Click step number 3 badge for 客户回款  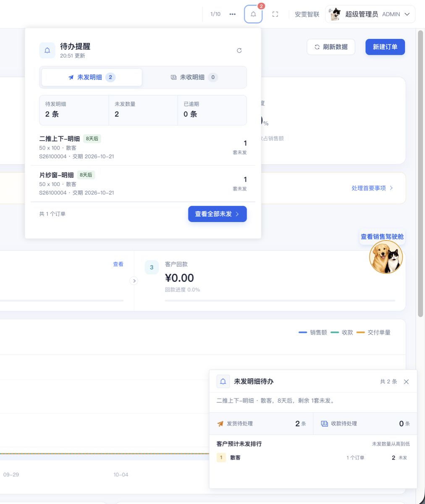pyautogui.click(x=152, y=268)
